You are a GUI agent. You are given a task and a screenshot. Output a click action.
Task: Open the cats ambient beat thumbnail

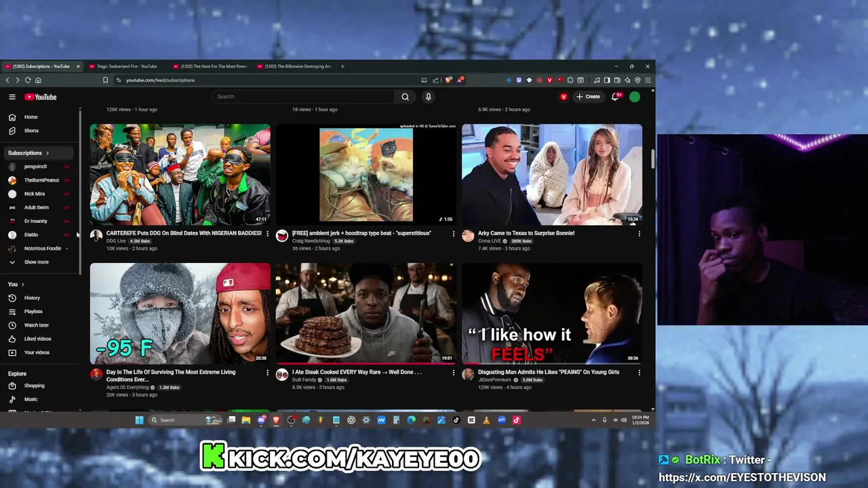click(x=366, y=174)
